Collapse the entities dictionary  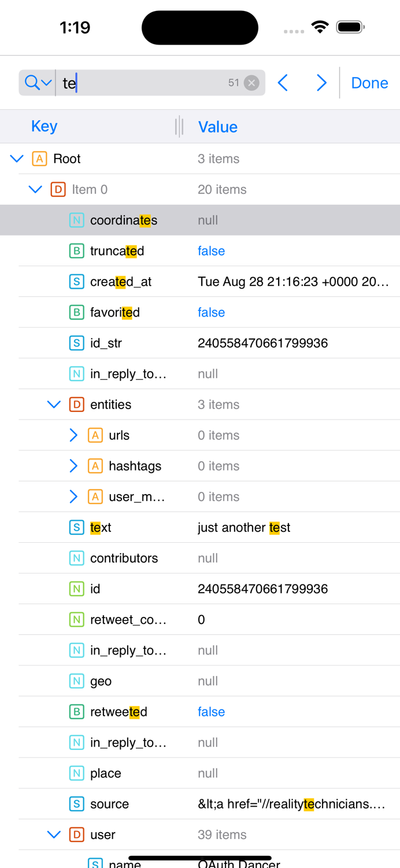[x=54, y=404]
